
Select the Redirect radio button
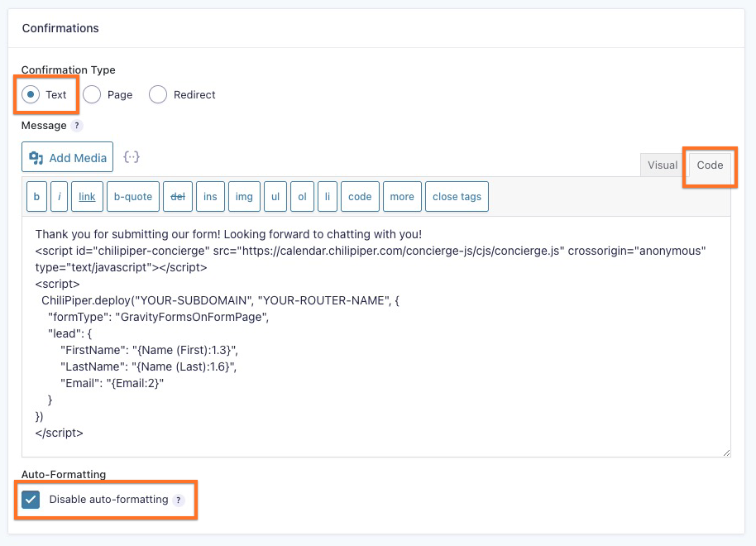click(158, 94)
